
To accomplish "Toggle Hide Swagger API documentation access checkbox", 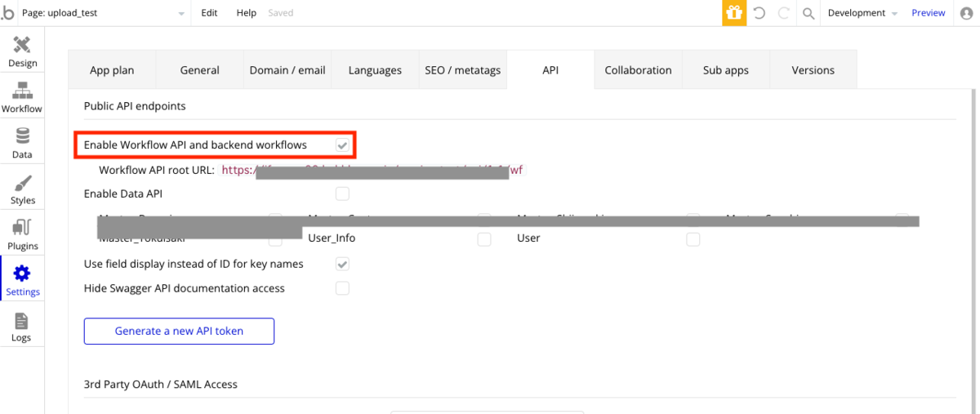I will click(342, 288).
